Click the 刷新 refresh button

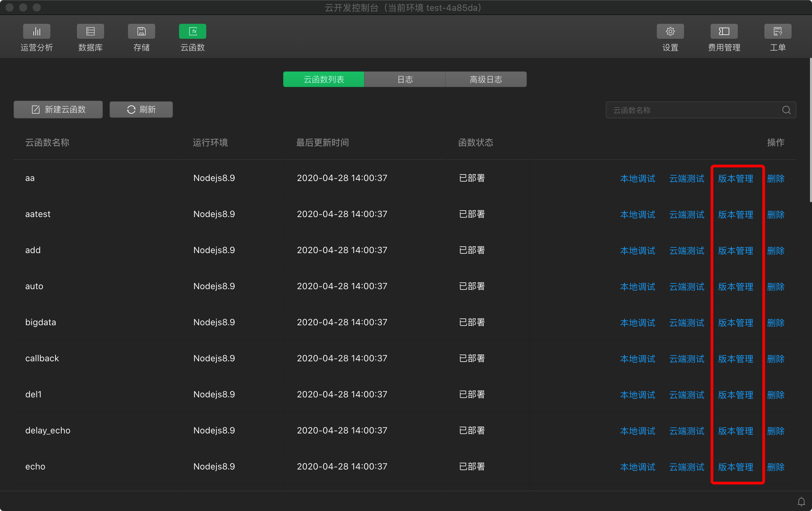pyautogui.click(x=141, y=110)
